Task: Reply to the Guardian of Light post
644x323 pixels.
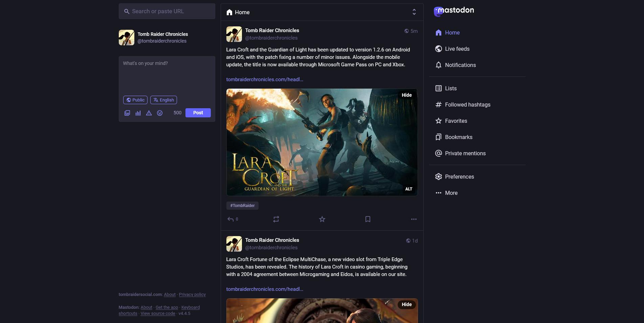Action: coord(231,219)
